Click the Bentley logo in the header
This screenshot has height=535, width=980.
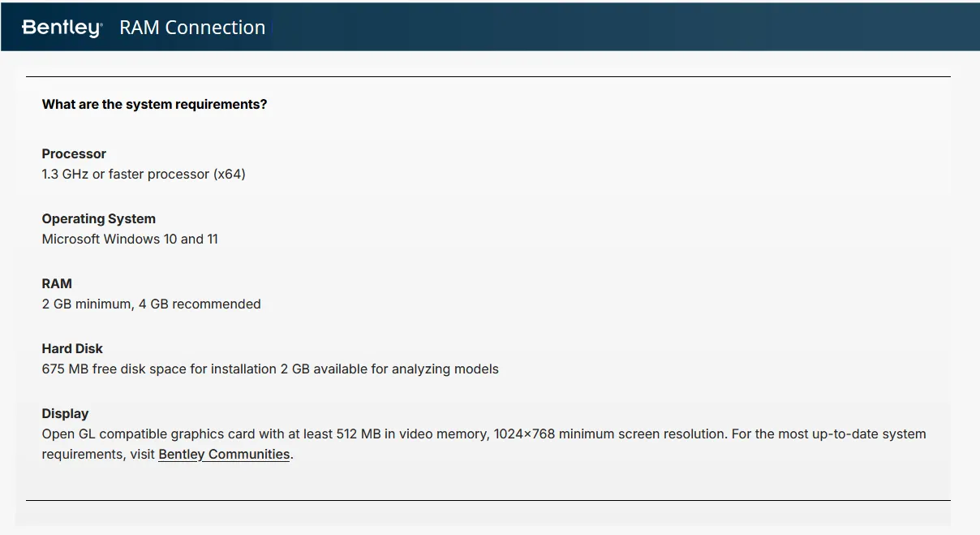pyautogui.click(x=62, y=28)
